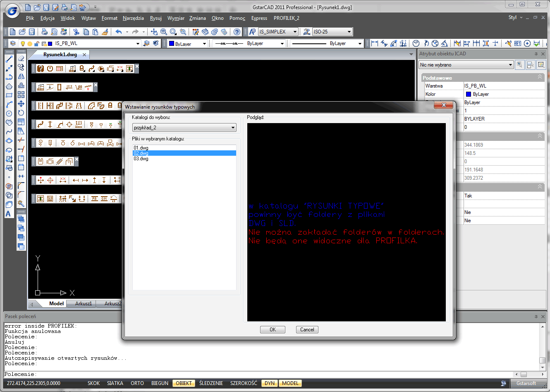Click the Podgląd preview area in dialog
Viewport: 550px width, 392px height.
347,222
